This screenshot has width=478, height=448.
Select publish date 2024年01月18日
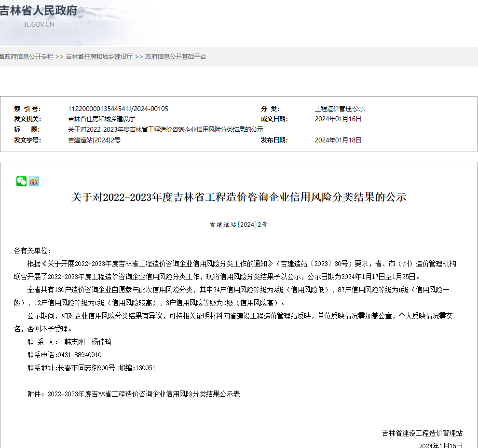338,140
